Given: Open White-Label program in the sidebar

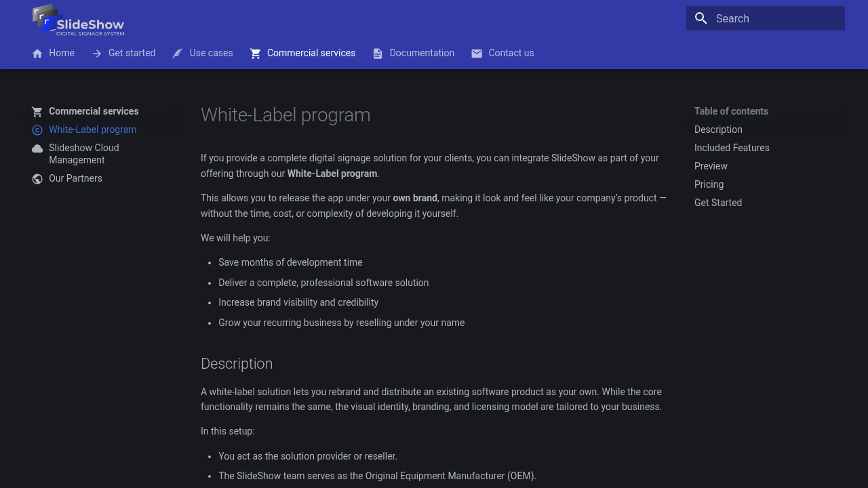Looking at the screenshot, I should 92,129.
